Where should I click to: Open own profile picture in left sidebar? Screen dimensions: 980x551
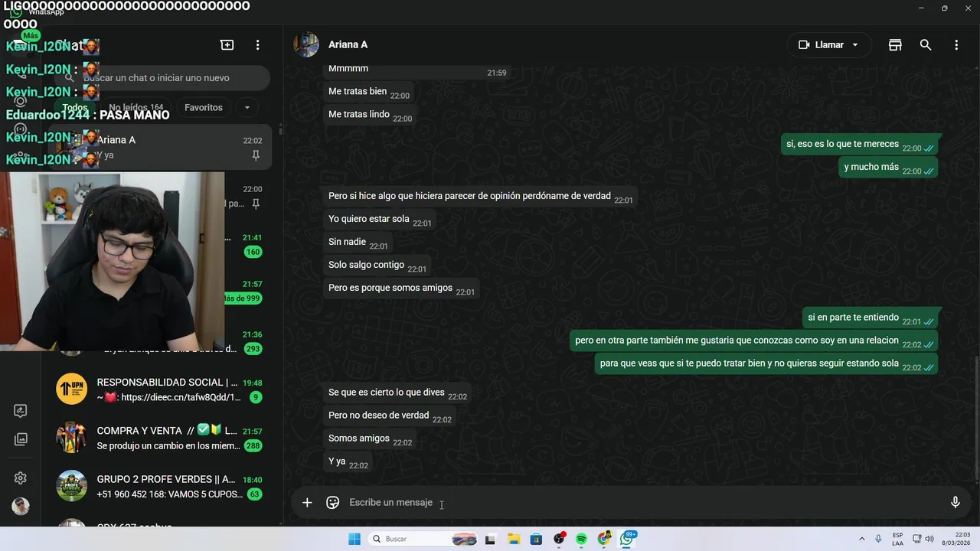[21, 507]
